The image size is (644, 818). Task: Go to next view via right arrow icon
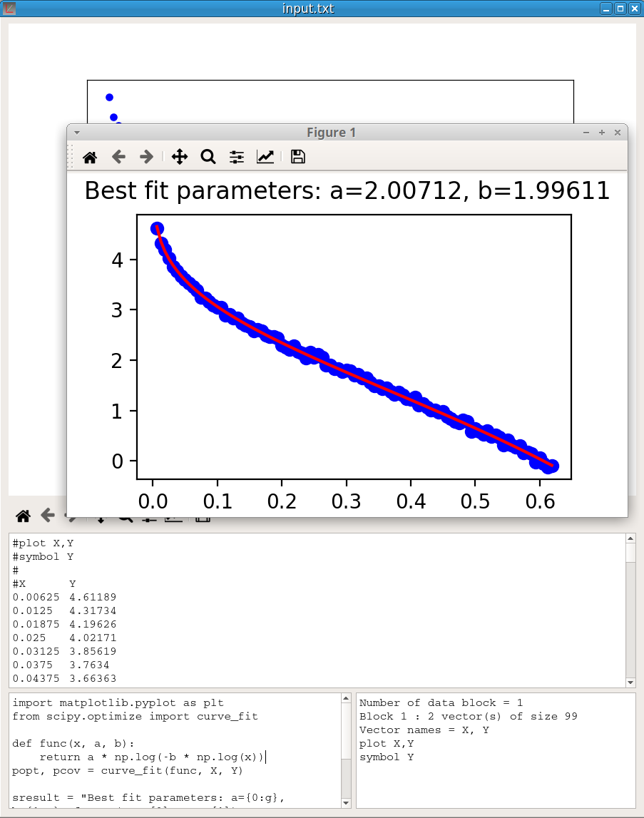point(145,157)
